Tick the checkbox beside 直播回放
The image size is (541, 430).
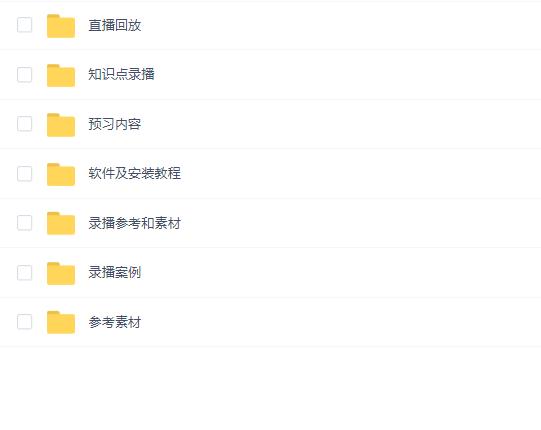coord(24,25)
